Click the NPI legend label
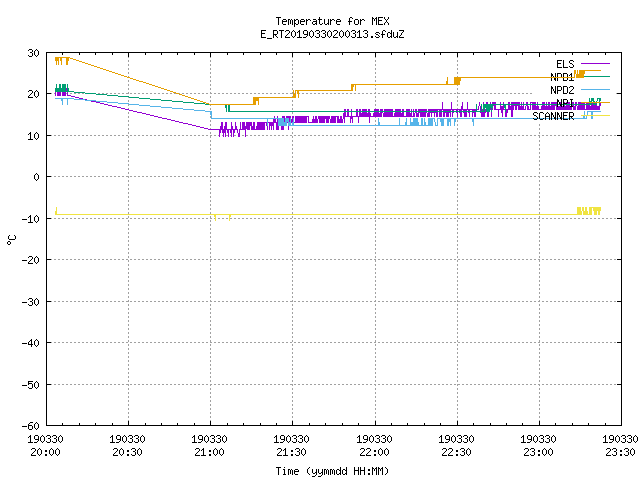Screen dimensions: 640x480 (x=565, y=103)
